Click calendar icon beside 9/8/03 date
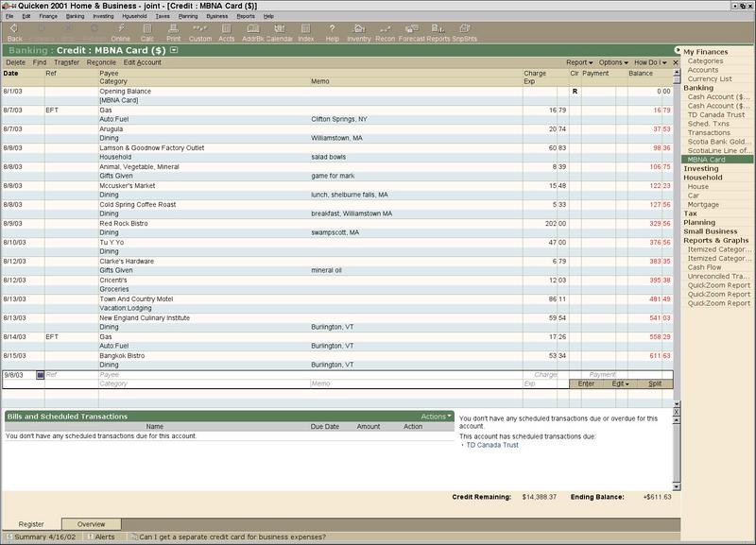756x545 pixels. point(40,375)
